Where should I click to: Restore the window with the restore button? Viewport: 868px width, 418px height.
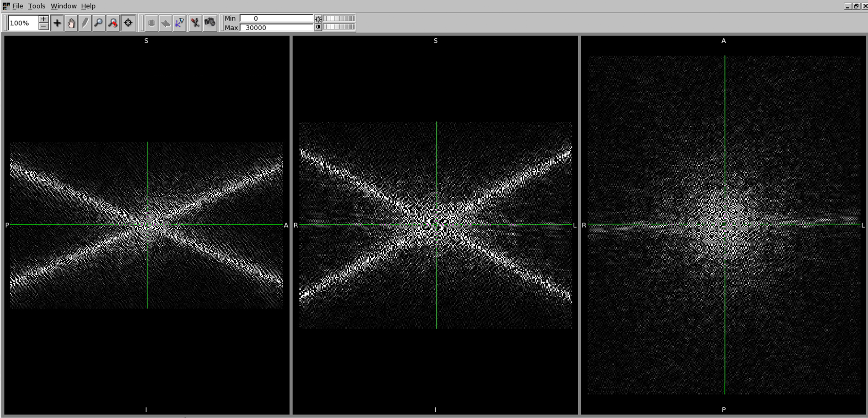click(x=856, y=6)
